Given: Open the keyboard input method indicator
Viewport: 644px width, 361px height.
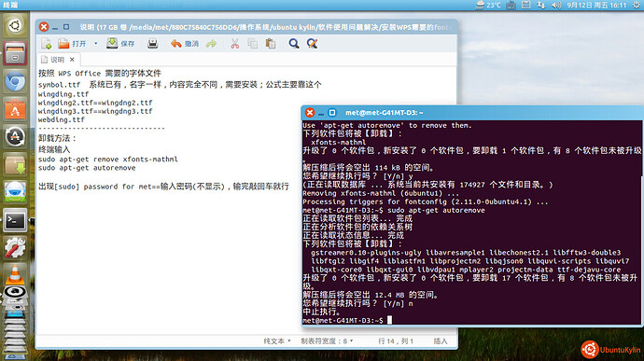Looking at the screenshot, I should (511, 5).
